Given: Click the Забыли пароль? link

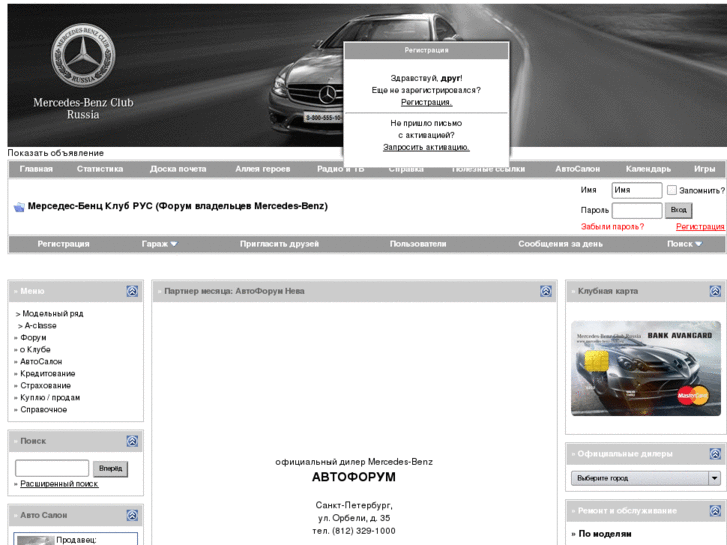Looking at the screenshot, I should pyautogui.click(x=612, y=226).
